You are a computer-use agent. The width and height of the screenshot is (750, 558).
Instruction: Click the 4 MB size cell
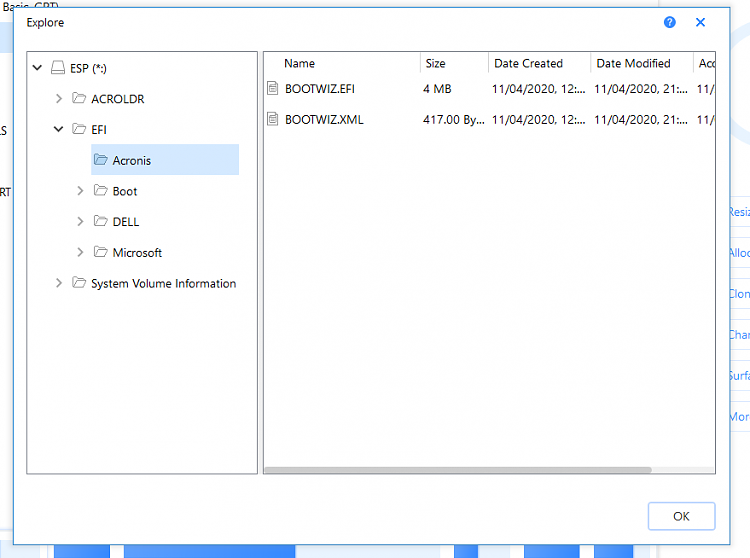tap(437, 89)
